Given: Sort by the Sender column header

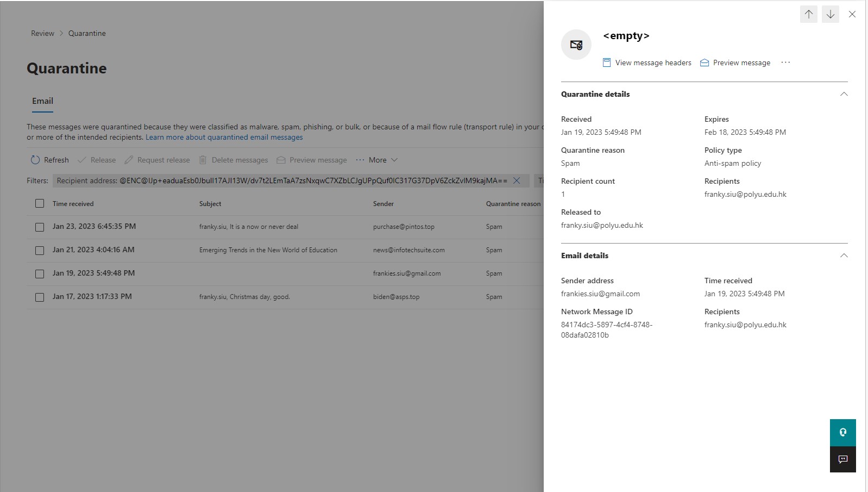Looking at the screenshot, I should pyautogui.click(x=383, y=204).
